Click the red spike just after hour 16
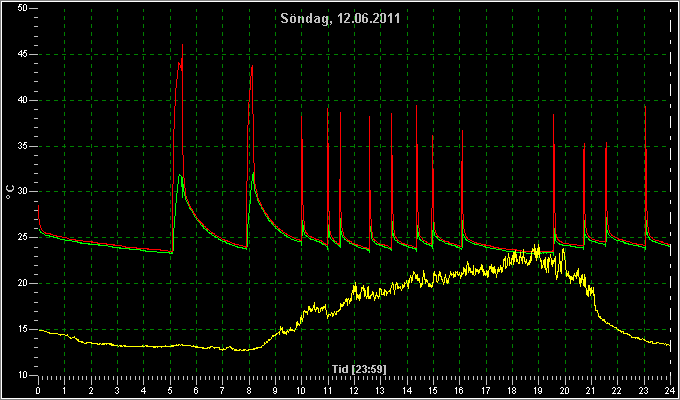The image size is (680, 400). point(462,131)
